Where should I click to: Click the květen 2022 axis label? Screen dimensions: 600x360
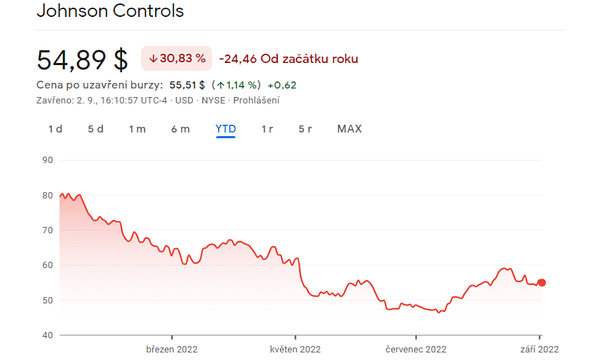(295, 349)
